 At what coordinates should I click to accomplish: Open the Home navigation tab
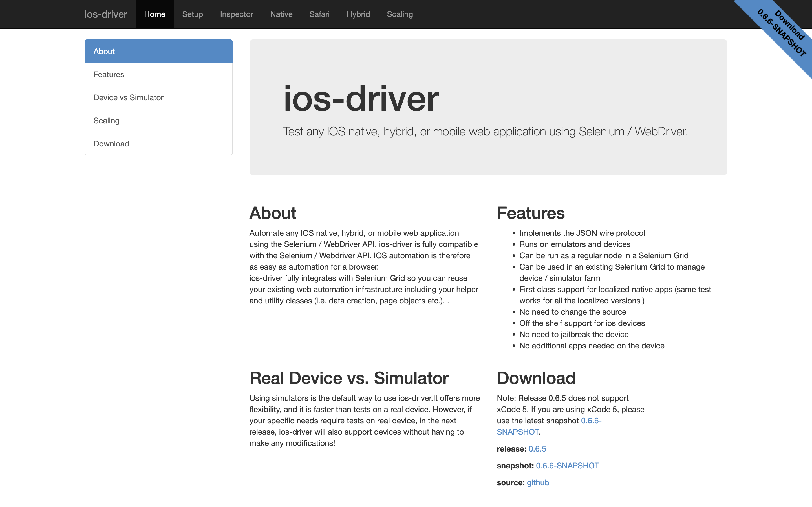(x=154, y=14)
